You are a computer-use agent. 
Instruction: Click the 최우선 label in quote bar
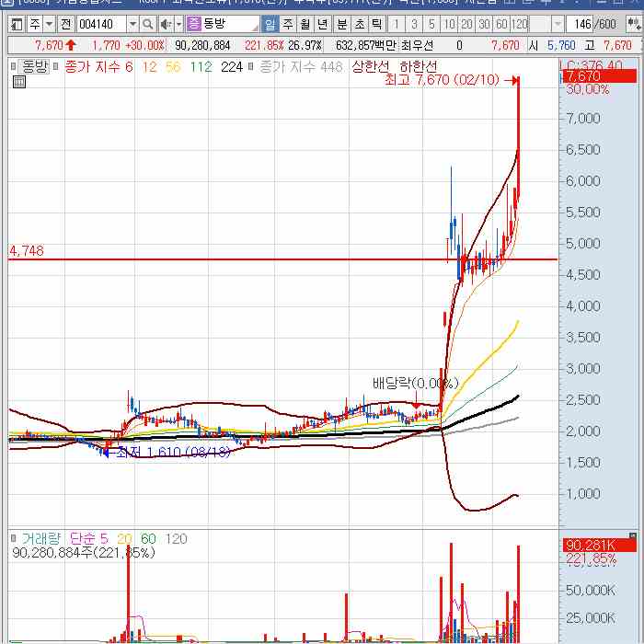coord(417,45)
